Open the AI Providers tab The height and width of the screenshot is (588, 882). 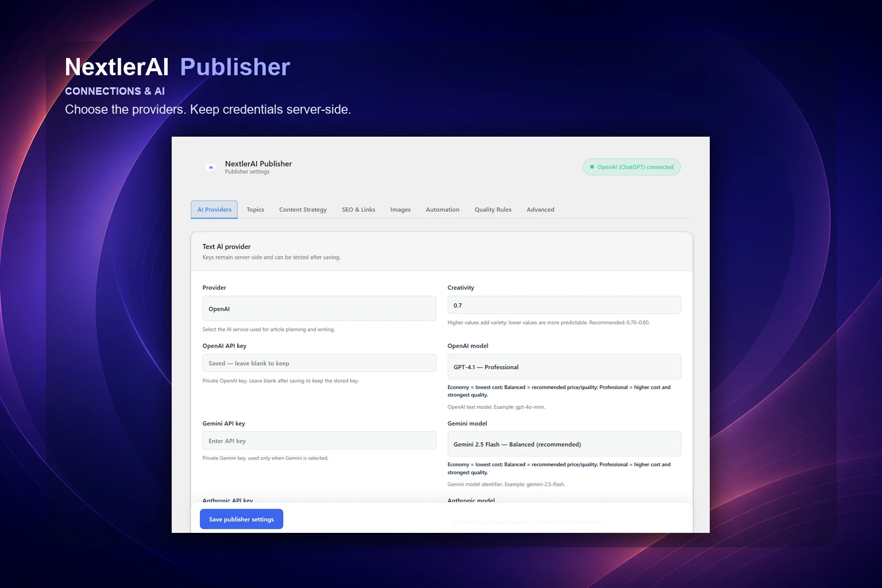click(x=214, y=210)
